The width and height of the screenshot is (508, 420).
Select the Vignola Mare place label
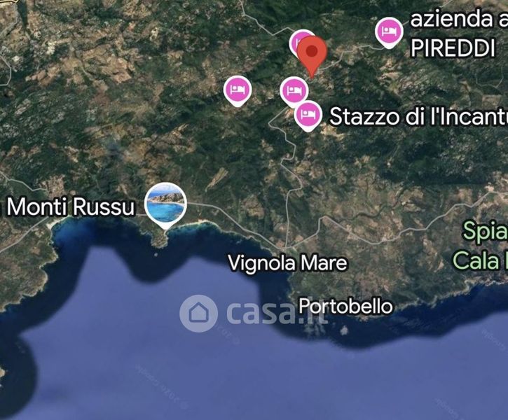[x=288, y=262]
